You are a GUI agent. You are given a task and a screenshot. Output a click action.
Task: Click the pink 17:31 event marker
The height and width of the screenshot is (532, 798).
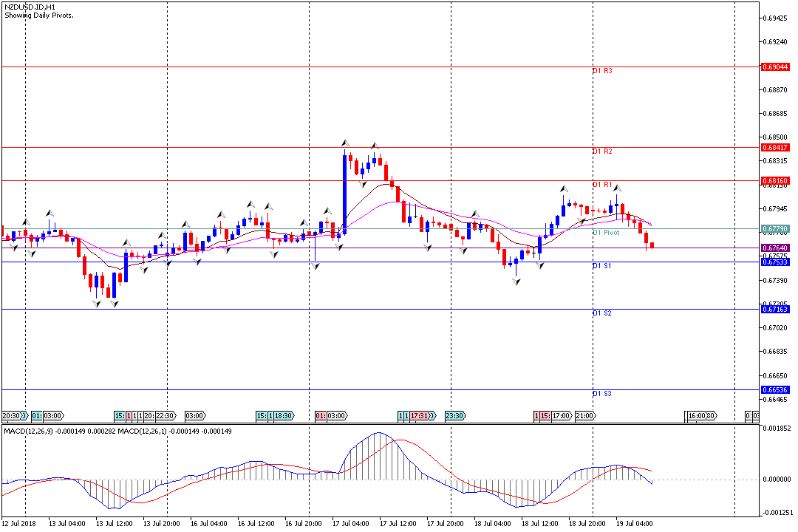click(420, 416)
